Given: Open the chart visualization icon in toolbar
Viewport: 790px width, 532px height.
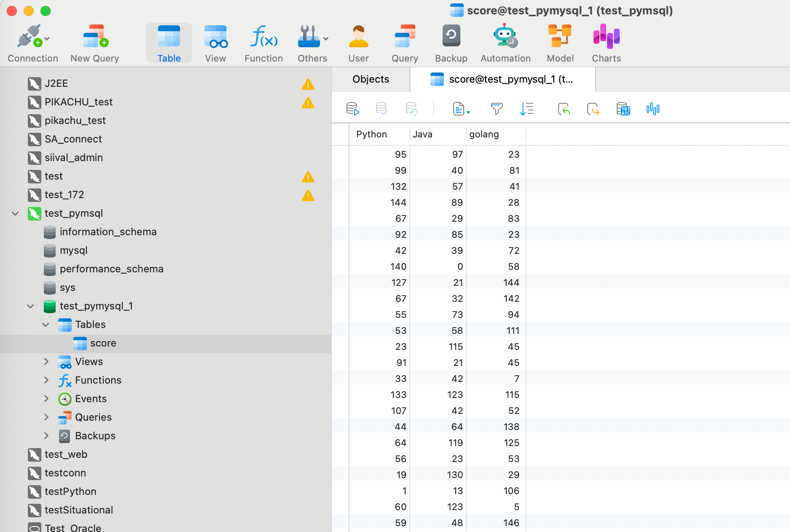Looking at the screenshot, I should (x=653, y=109).
